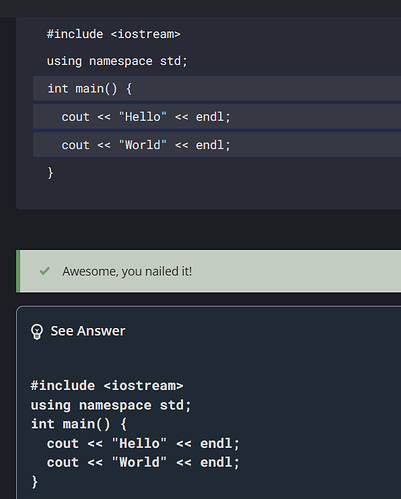Click the closing brace line in editor
This screenshot has width=401, height=499.
pyautogui.click(x=50, y=173)
